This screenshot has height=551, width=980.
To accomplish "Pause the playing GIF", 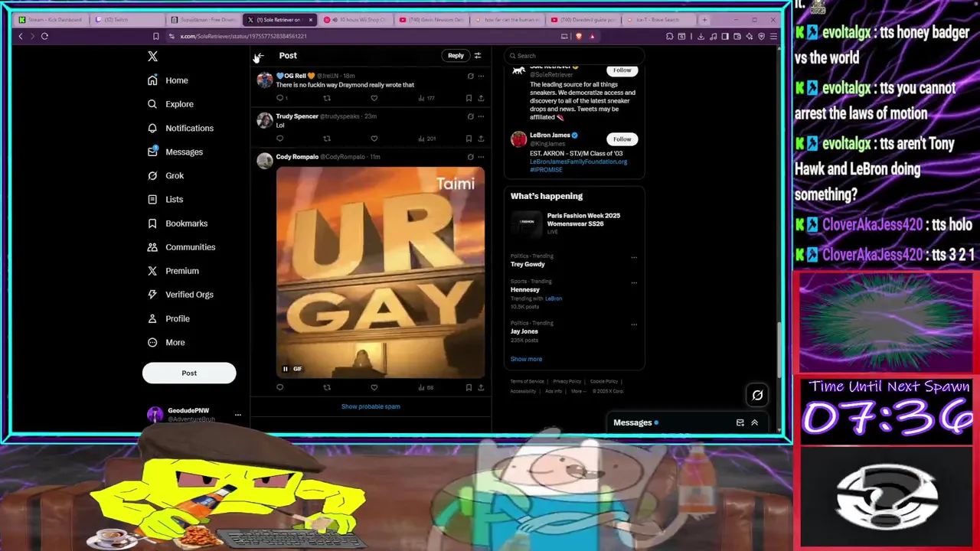I will pyautogui.click(x=285, y=369).
